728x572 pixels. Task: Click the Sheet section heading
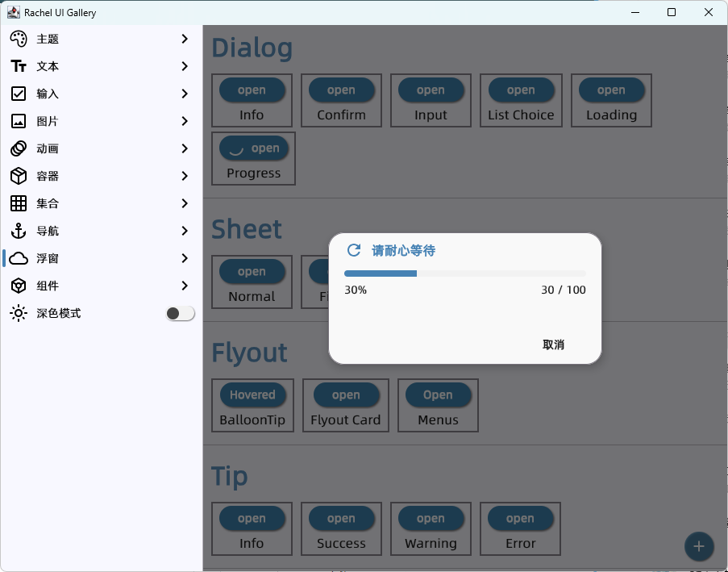click(x=247, y=230)
